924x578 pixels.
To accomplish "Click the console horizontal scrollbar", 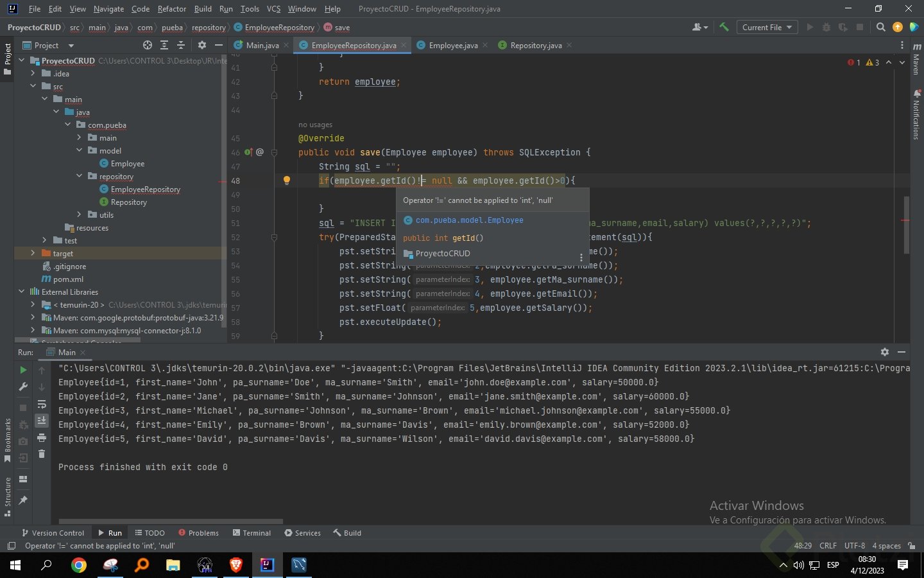I will (171, 521).
